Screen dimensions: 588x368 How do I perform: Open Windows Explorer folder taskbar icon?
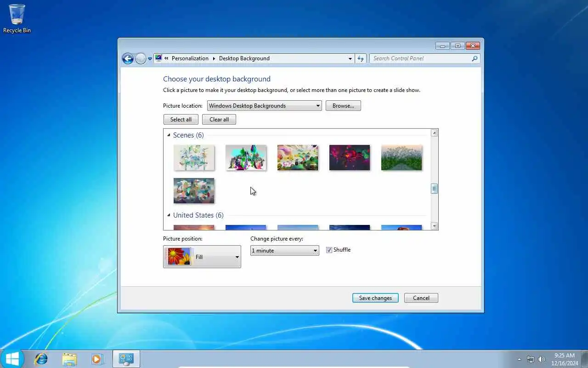tap(69, 359)
